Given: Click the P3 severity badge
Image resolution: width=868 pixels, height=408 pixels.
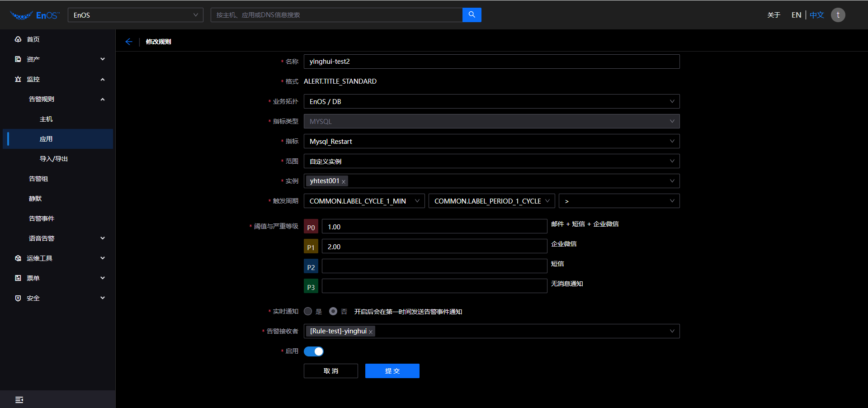Looking at the screenshot, I should (311, 287).
